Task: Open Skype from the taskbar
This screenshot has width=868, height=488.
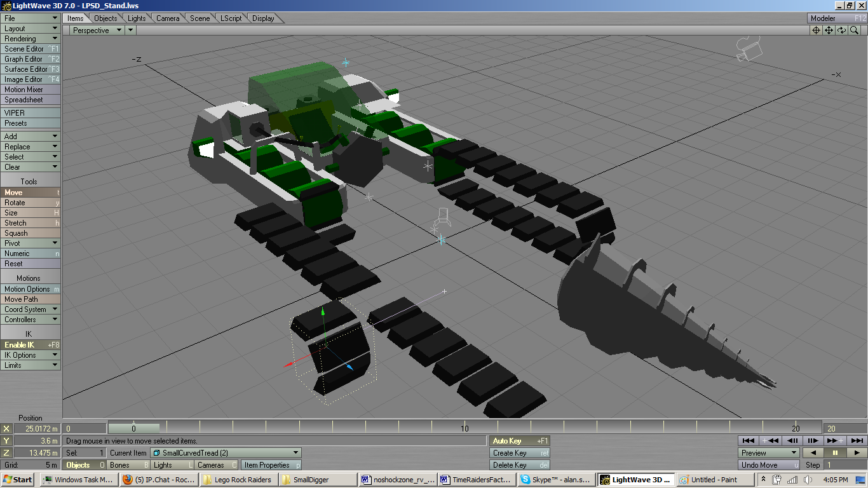Action: pyautogui.click(x=557, y=480)
